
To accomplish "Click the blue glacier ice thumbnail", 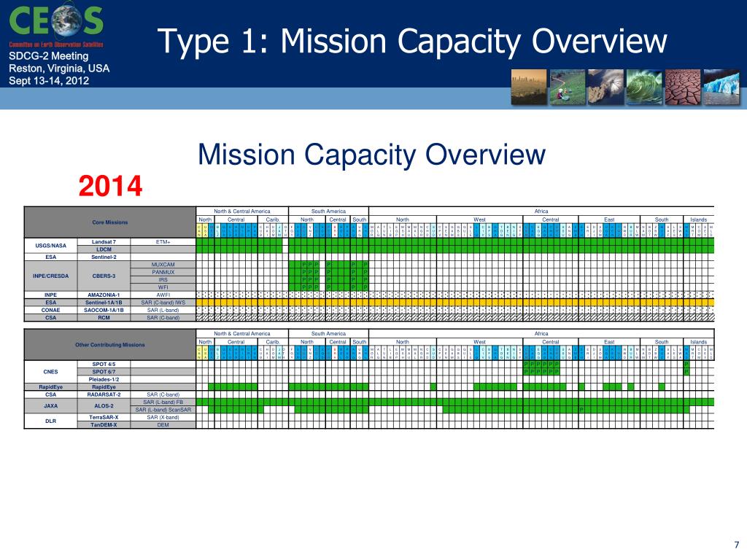I will tap(721, 87).
